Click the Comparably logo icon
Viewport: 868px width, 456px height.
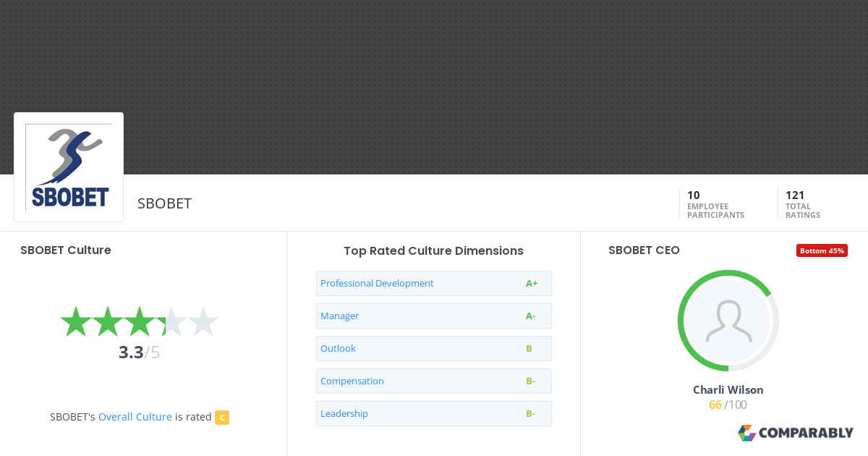[x=746, y=433]
